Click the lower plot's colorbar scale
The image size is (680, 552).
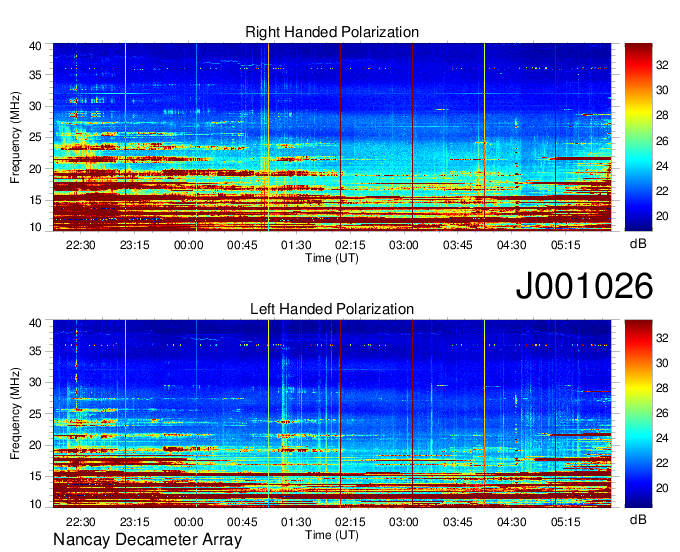click(x=638, y=414)
